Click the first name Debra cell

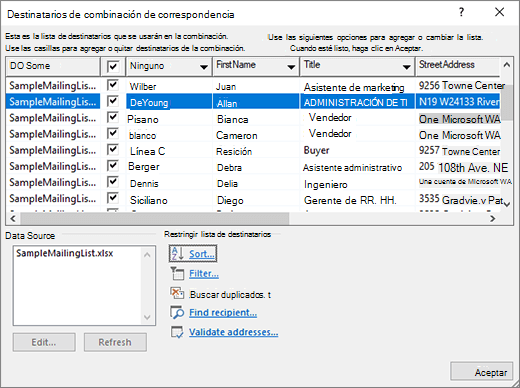pos(256,167)
